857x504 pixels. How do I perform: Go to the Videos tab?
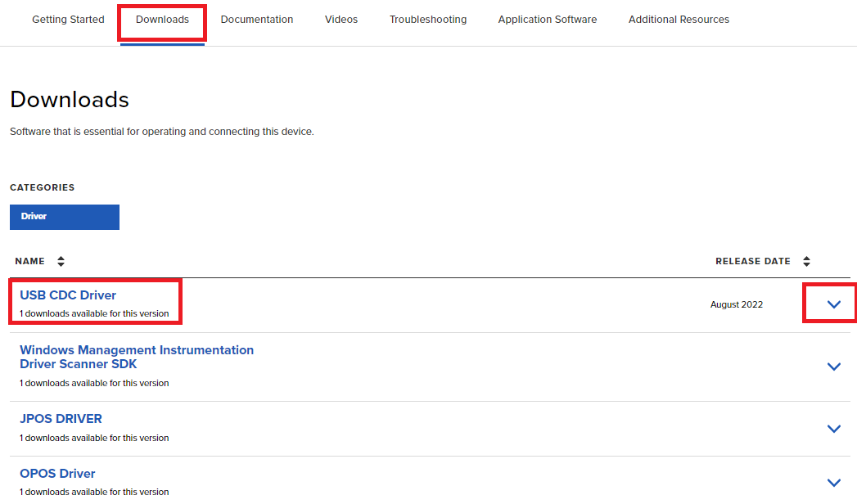pyautogui.click(x=341, y=20)
